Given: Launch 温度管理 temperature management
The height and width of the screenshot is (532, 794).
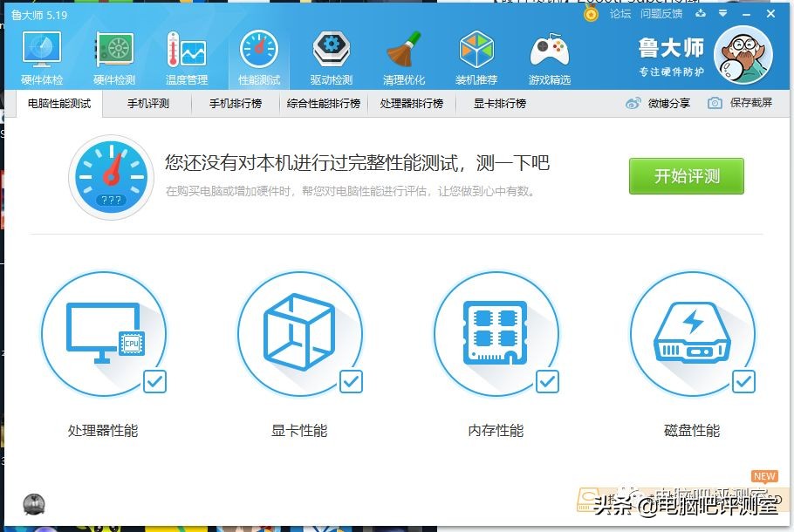Looking at the screenshot, I should pos(186,54).
